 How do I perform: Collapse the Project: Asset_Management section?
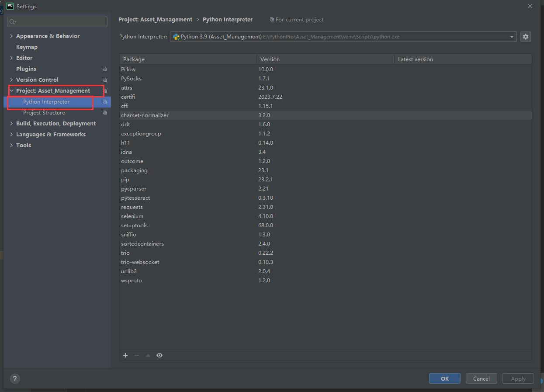point(11,91)
